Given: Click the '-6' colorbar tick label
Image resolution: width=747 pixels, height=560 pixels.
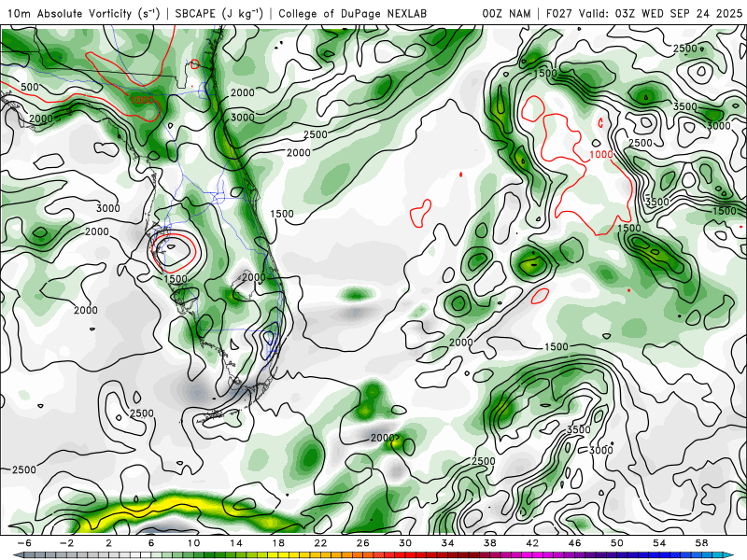Looking at the screenshot, I should (x=24, y=543).
